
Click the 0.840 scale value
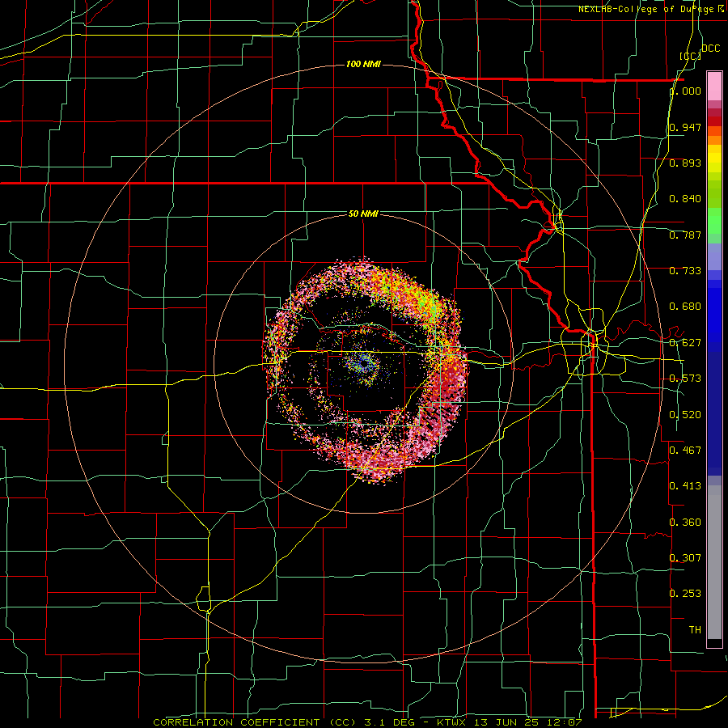click(x=685, y=199)
